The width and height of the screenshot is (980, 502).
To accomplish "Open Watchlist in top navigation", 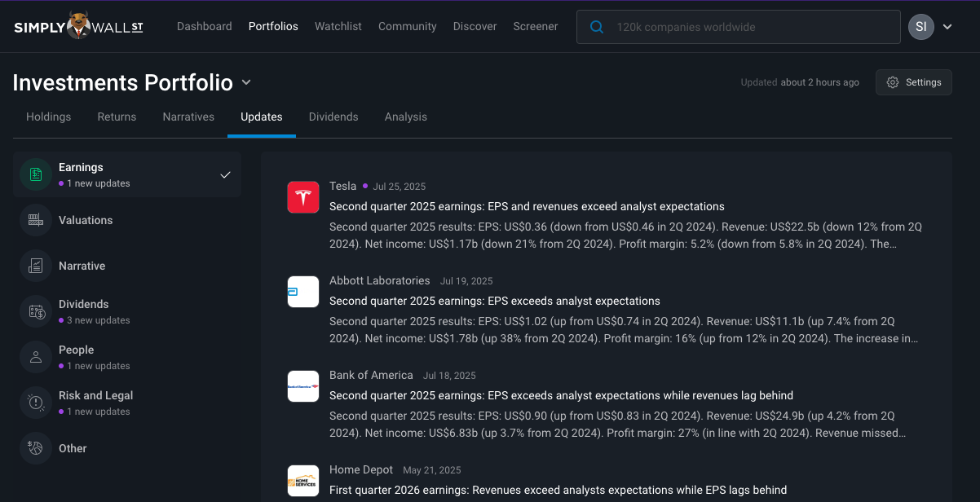I will [x=338, y=26].
